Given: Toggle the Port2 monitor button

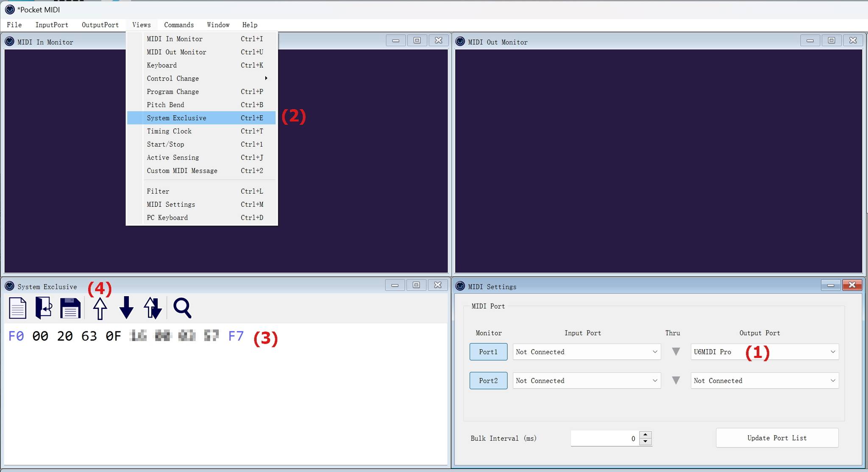Looking at the screenshot, I should pyautogui.click(x=488, y=380).
